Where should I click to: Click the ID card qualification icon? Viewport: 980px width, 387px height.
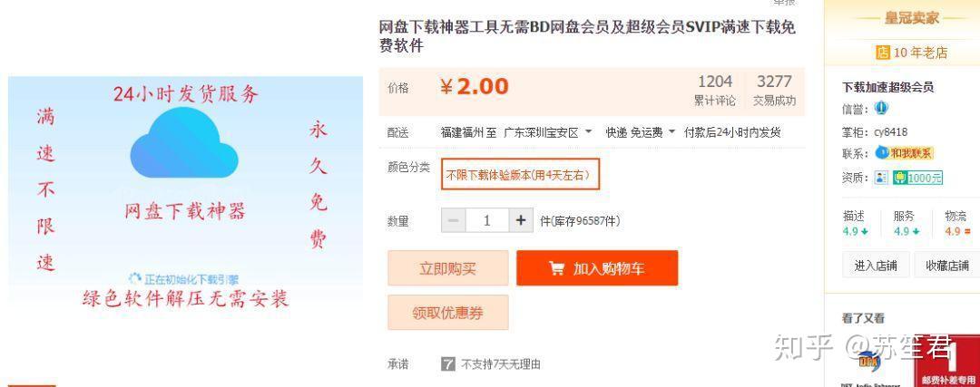(x=881, y=178)
